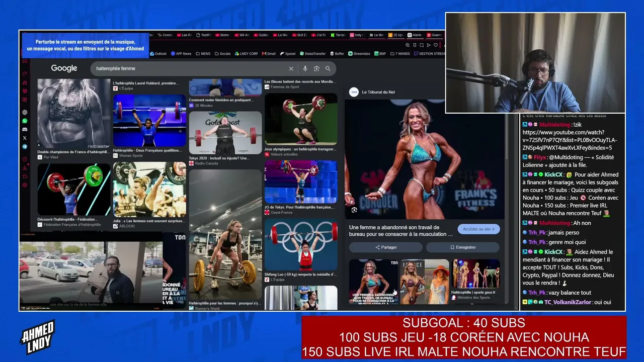Open the ÀBLOCK! Julia image result
The width and height of the screenshot is (644, 362).
[149, 190]
